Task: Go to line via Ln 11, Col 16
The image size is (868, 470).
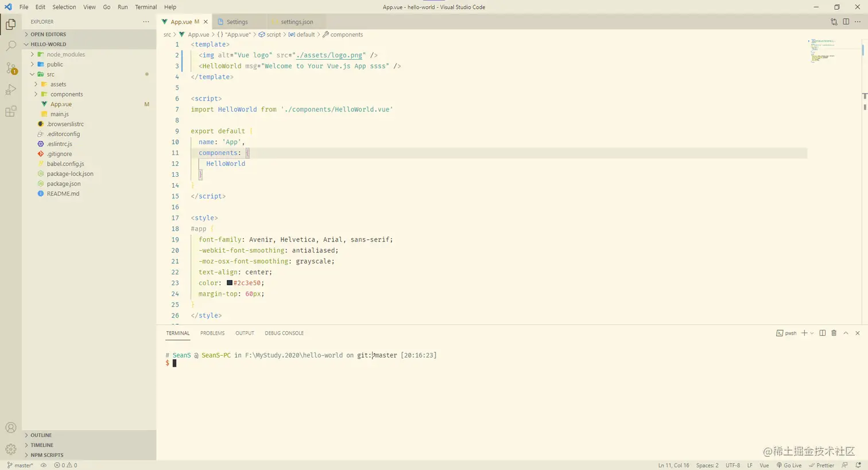Action: pos(674,465)
